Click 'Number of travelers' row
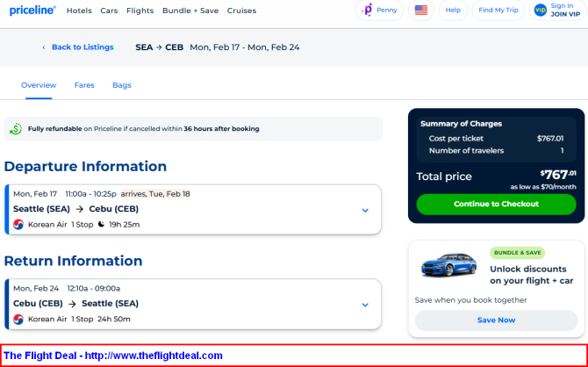The image size is (588, 367). pyautogui.click(x=496, y=150)
